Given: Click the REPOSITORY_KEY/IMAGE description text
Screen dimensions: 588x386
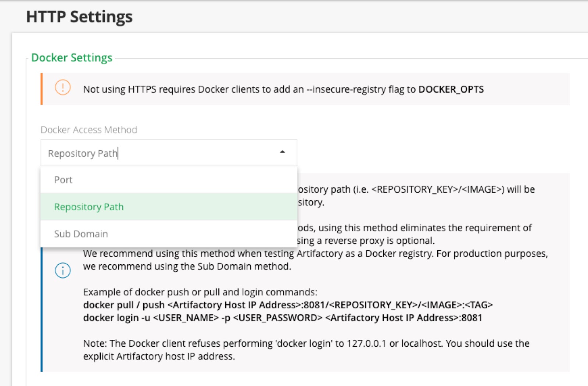Looking at the screenshot, I should pyautogui.click(x=416, y=189).
